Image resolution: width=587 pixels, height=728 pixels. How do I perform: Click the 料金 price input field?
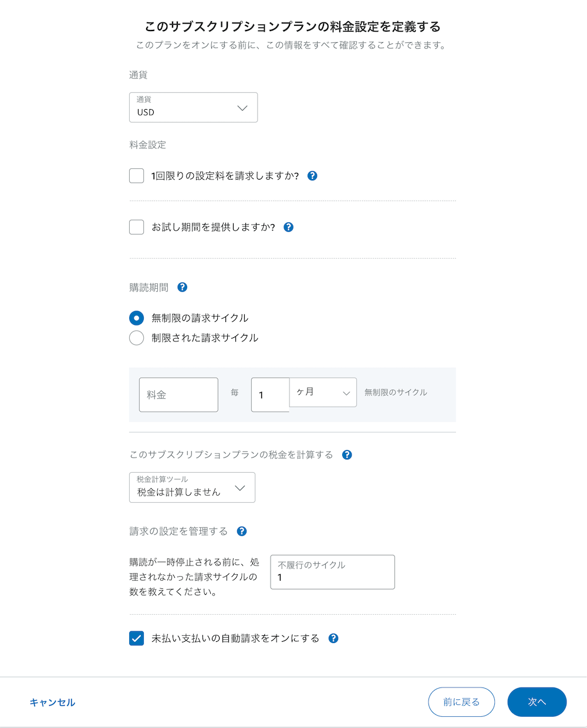pos(178,395)
